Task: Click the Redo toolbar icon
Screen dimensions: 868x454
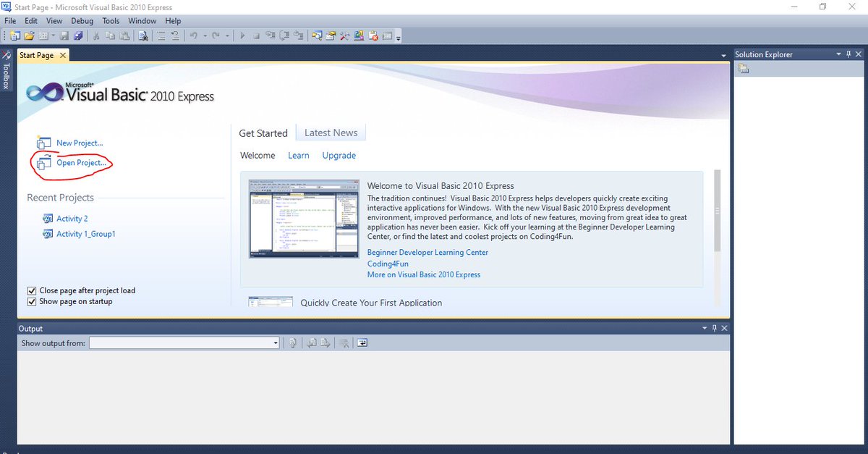Action: 216,35
